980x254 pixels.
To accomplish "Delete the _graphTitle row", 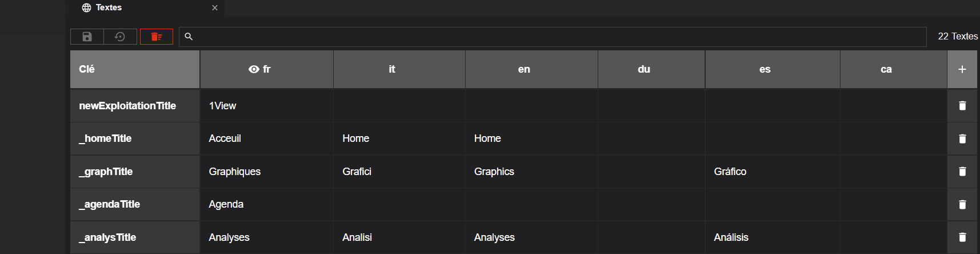I will point(962,172).
